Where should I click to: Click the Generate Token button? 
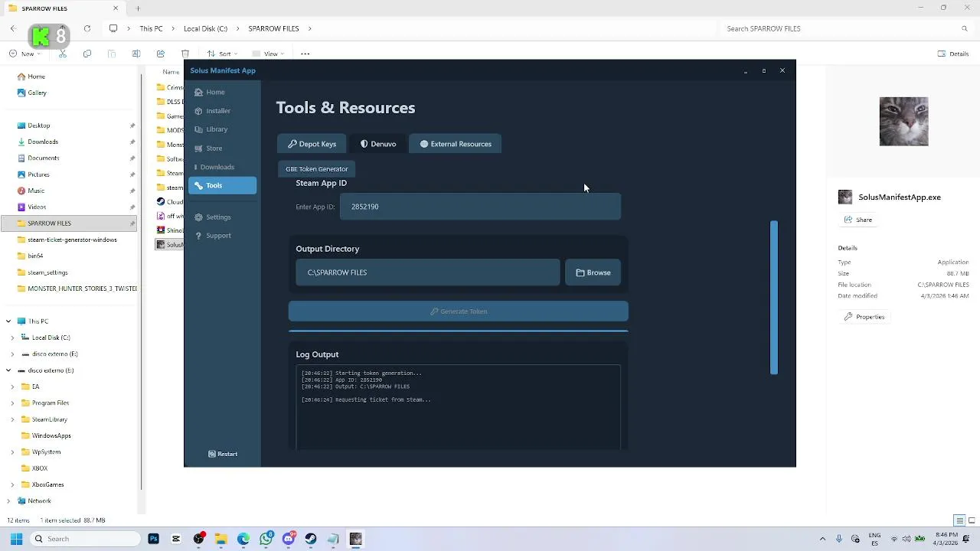(459, 311)
